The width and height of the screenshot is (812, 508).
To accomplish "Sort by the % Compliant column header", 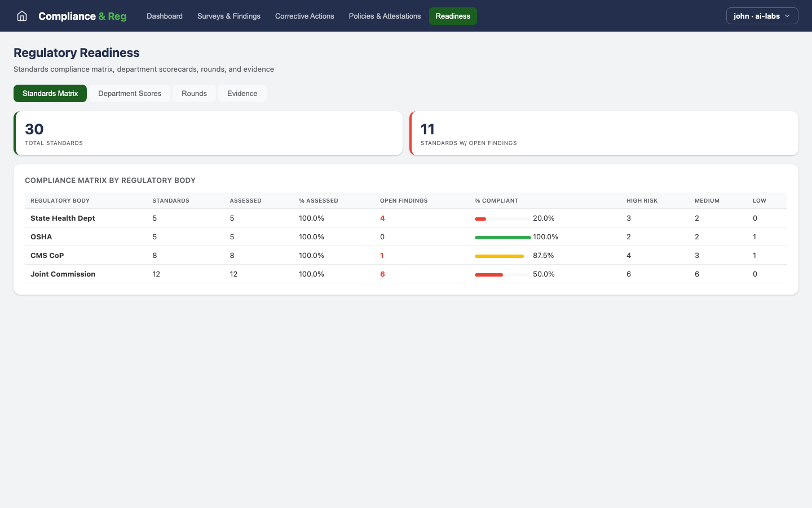I will point(496,200).
